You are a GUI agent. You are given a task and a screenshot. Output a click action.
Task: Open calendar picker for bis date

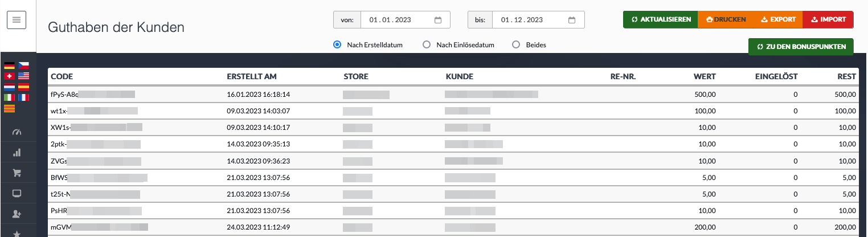(x=572, y=20)
